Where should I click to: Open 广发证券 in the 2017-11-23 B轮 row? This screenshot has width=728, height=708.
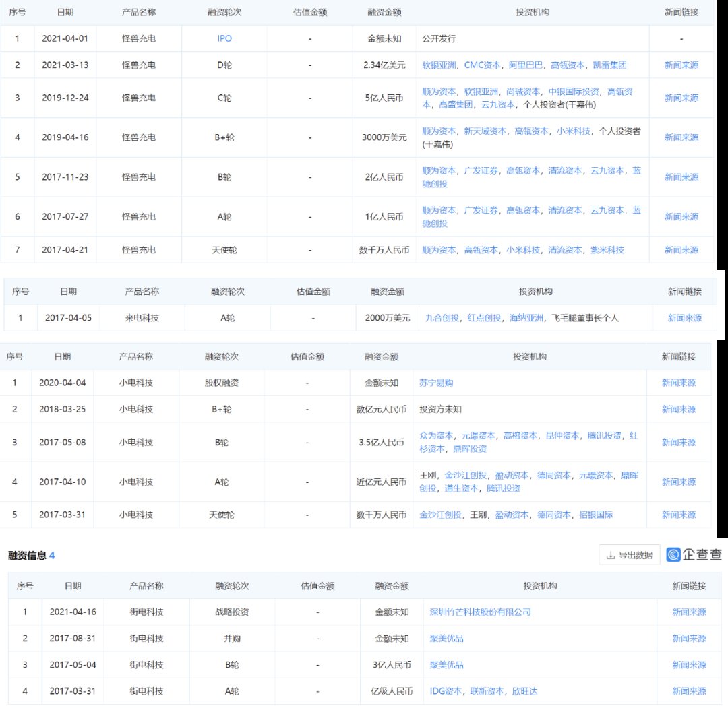click(x=481, y=170)
